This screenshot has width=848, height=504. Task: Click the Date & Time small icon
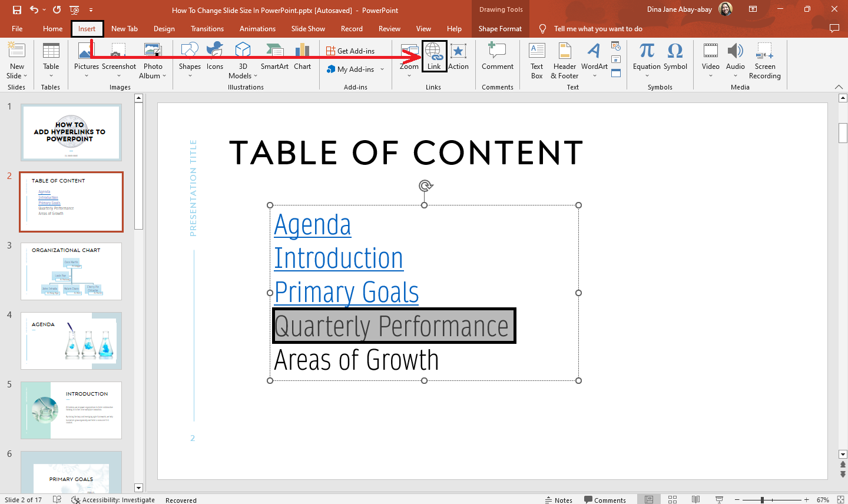616,46
